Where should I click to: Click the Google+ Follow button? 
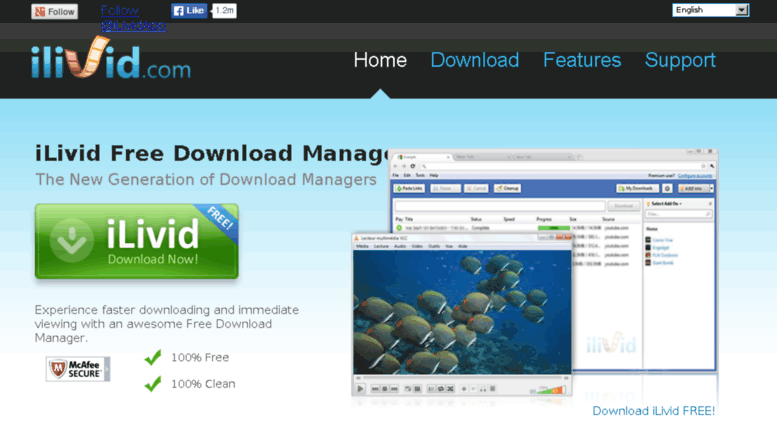(x=55, y=11)
